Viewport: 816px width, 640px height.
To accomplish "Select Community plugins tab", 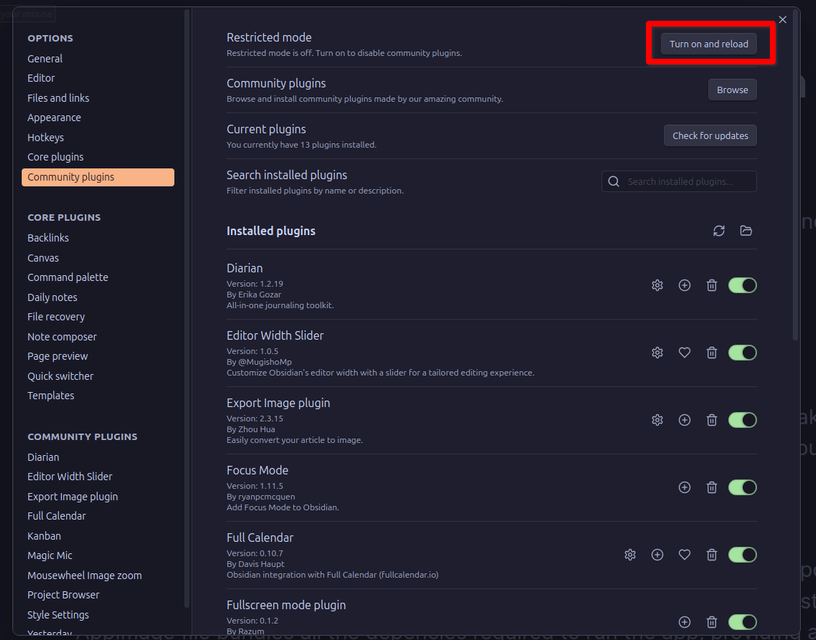I will 98,177.
